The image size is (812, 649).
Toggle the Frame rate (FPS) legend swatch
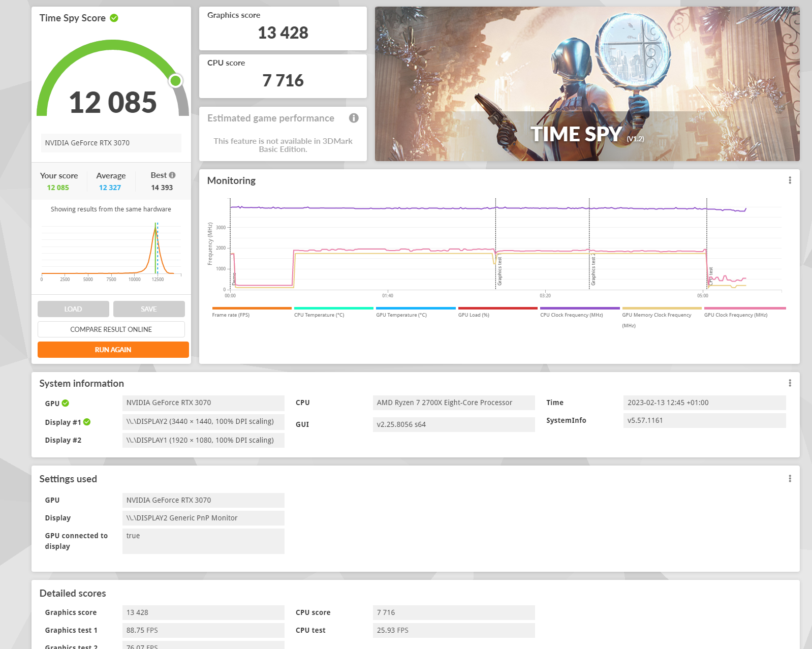[x=252, y=308]
